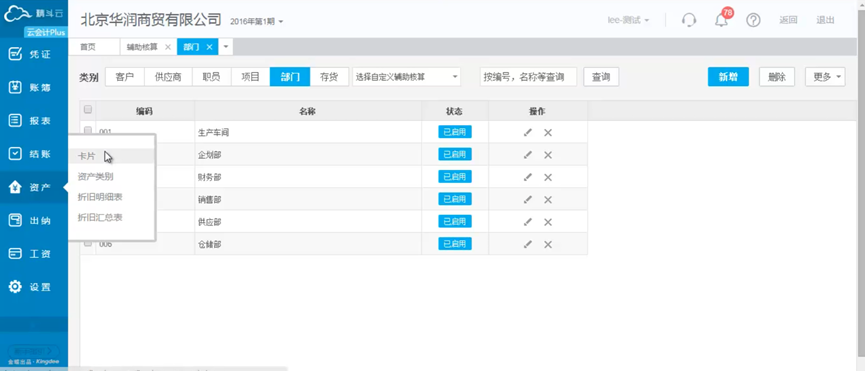The height and width of the screenshot is (371, 865).
Task: Edit the 销售部 department row
Action: point(528,200)
